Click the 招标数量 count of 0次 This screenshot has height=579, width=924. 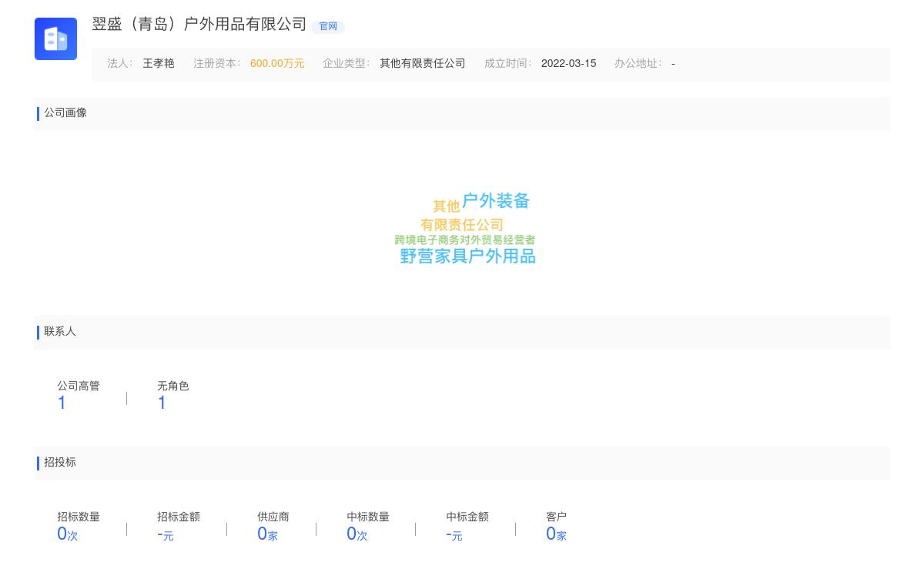point(66,534)
